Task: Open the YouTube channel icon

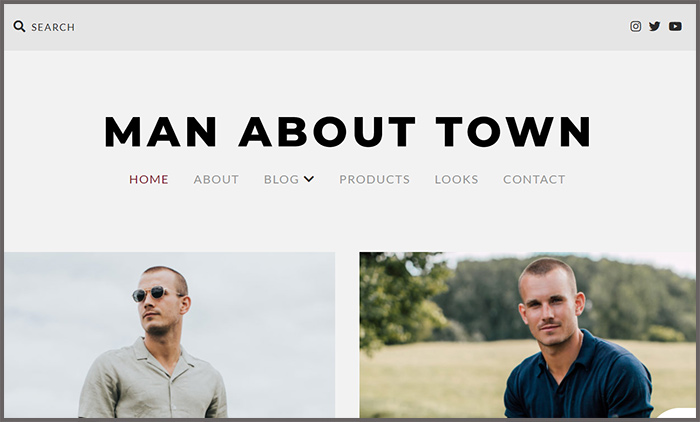Action: click(675, 26)
